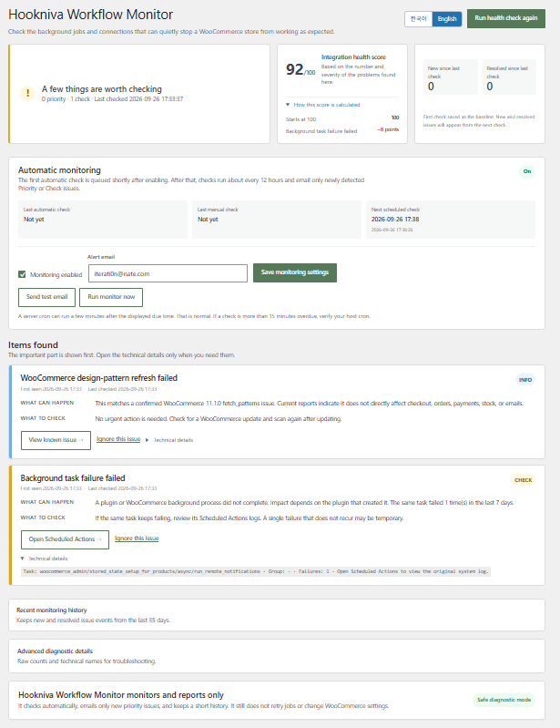The width and height of the screenshot is (560, 728).
Task: Click the task log code line
Action: pos(256,571)
